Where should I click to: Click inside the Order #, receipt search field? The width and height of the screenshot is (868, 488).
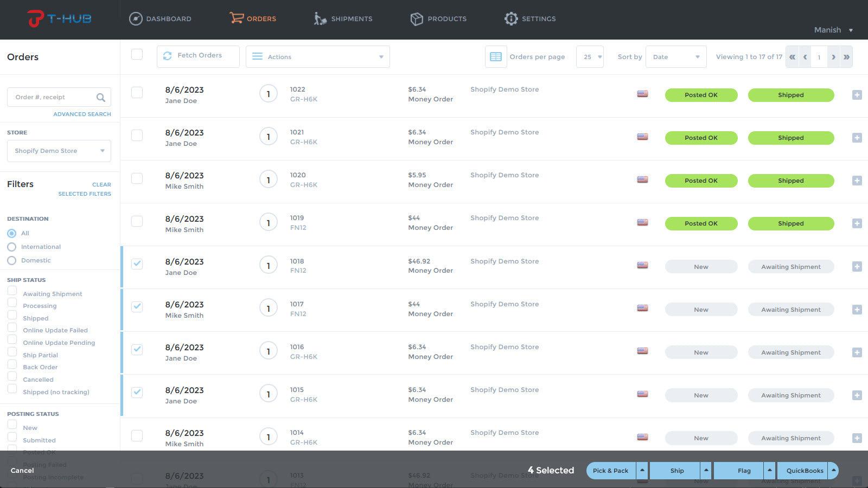[x=52, y=97]
